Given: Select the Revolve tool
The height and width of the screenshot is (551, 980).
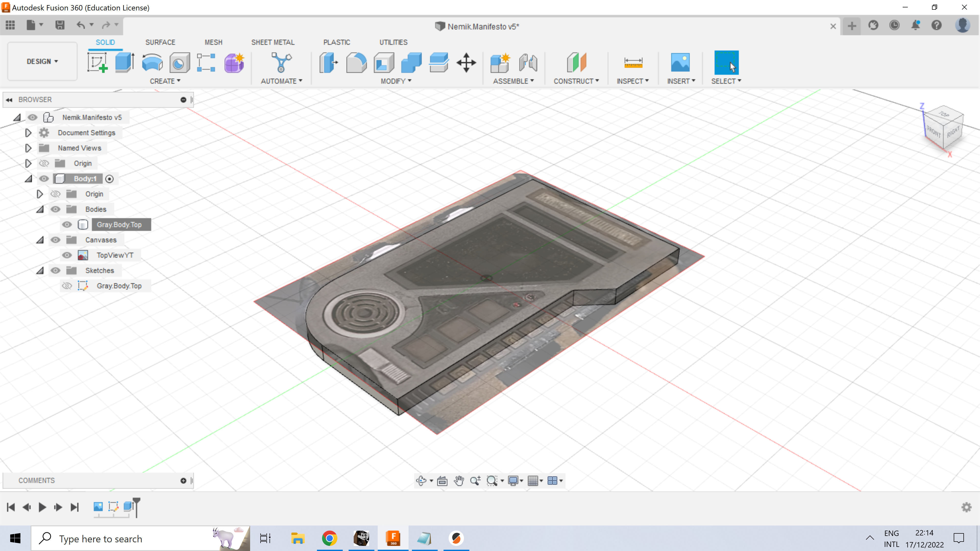Looking at the screenshot, I should 152,62.
